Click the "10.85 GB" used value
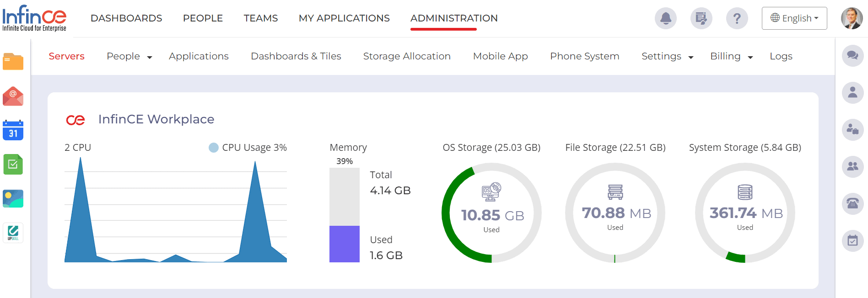The width and height of the screenshot is (868, 298). point(492,215)
